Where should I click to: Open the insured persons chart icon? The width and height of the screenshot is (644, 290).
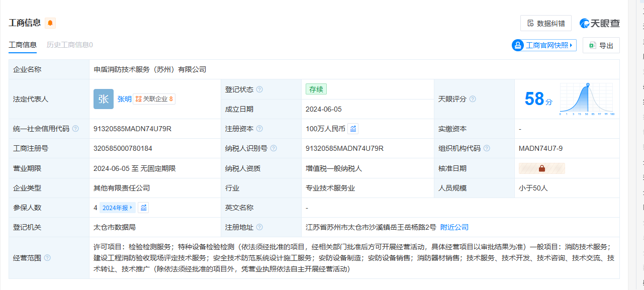143,208
